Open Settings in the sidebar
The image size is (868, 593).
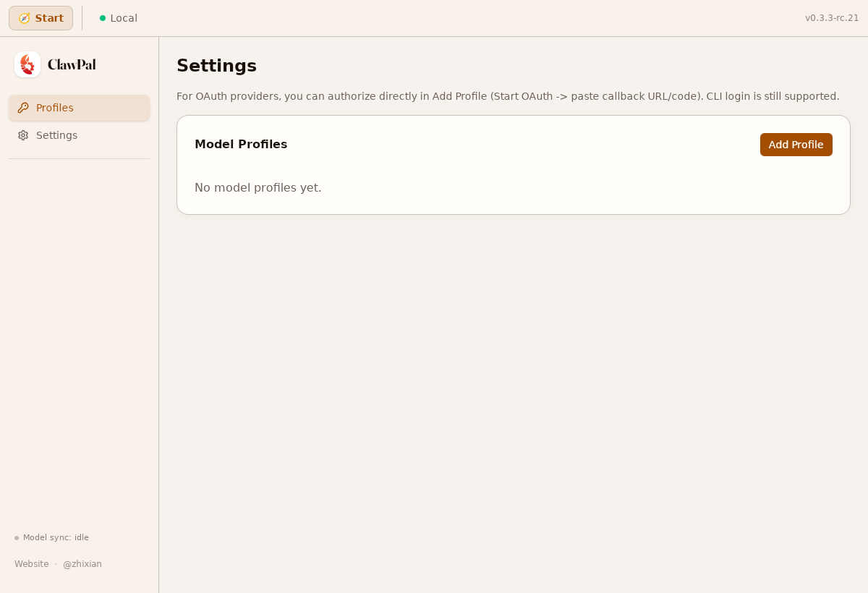pyautogui.click(x=79, y=135)
